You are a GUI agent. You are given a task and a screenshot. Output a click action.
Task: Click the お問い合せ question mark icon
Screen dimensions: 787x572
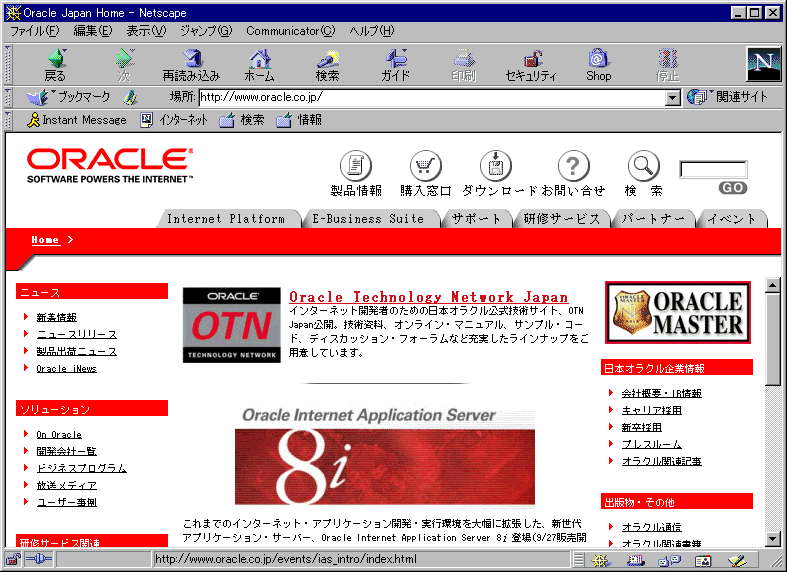pos(573,166)
